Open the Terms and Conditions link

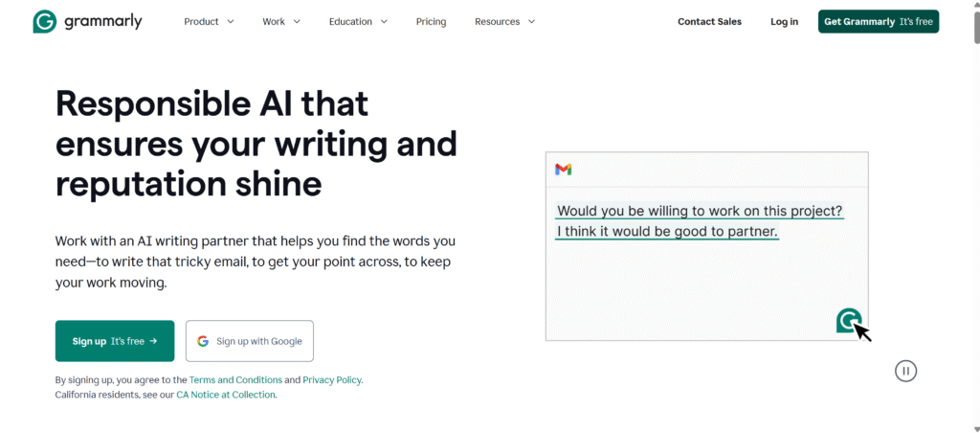click(x=235, y=380)
